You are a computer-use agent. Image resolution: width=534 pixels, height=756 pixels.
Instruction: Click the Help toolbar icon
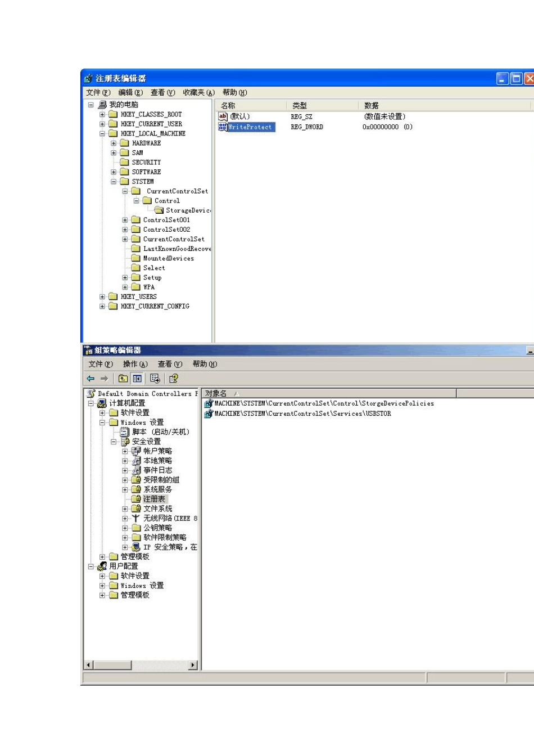coord(174,379)
